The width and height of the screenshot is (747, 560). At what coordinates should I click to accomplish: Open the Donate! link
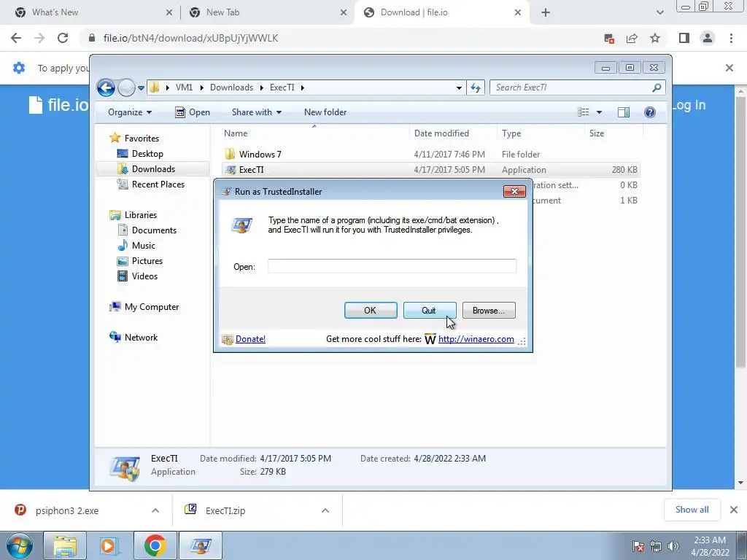point(250,339)
